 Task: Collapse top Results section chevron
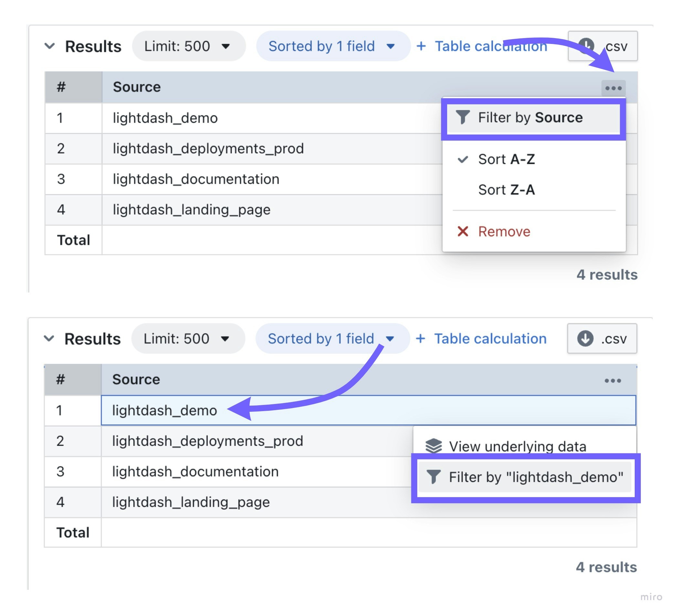coord(50,46)
